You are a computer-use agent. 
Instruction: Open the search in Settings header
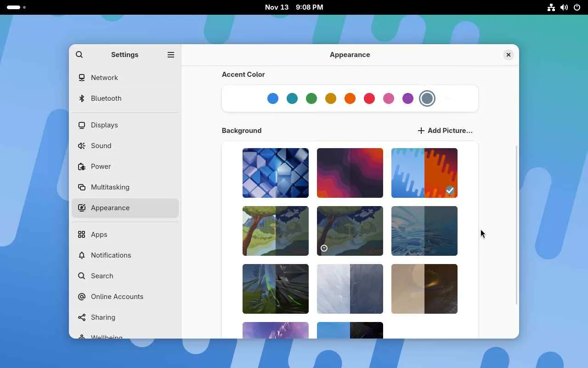[79, 55]
